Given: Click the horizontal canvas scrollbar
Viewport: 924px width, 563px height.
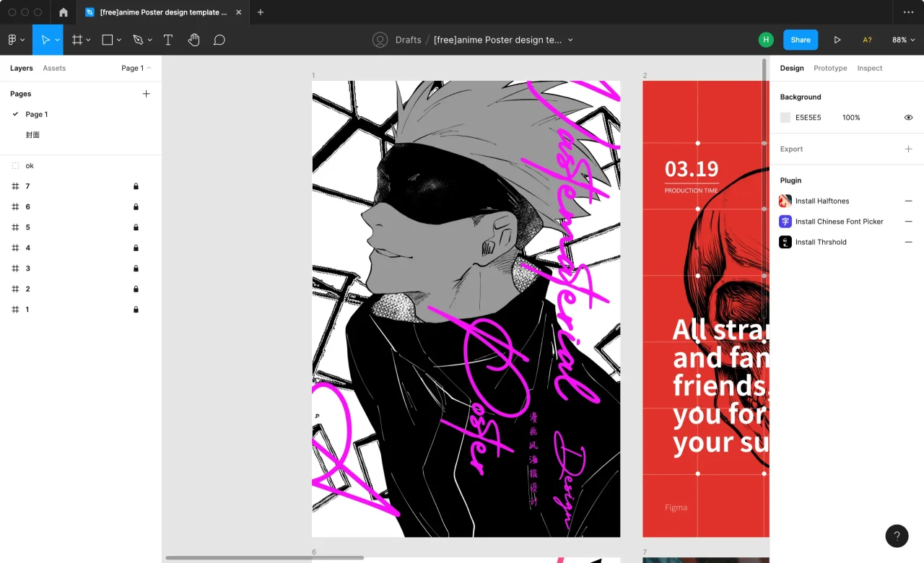Looking at the screenshot, I should tap(264, 557).
